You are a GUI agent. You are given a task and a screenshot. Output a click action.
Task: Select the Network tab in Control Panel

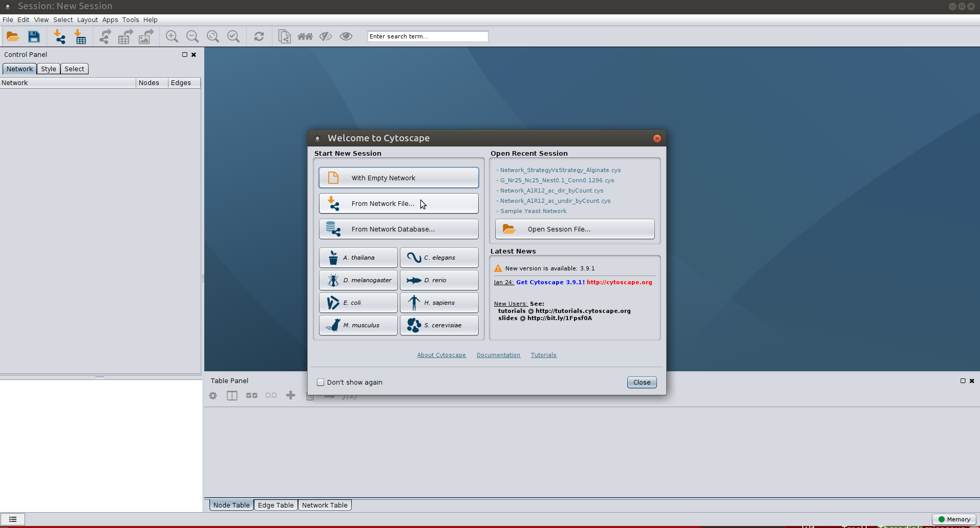pyautogui.click(x=19, y=69)
